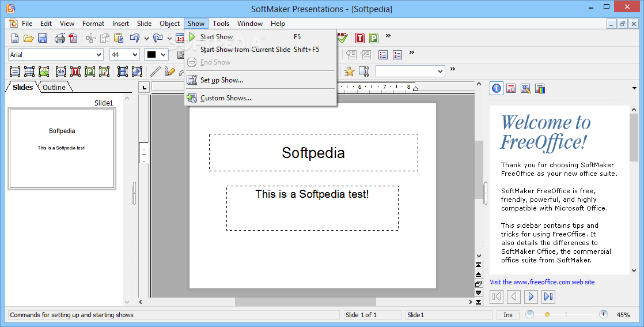Toggle Ins insert mode in status bar

[507, 315]
